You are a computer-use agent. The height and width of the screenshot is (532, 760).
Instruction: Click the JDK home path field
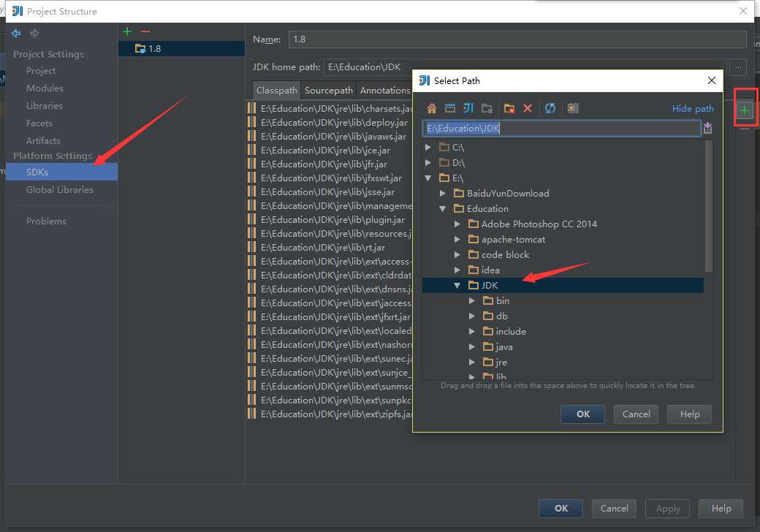(x=525, y=67)
